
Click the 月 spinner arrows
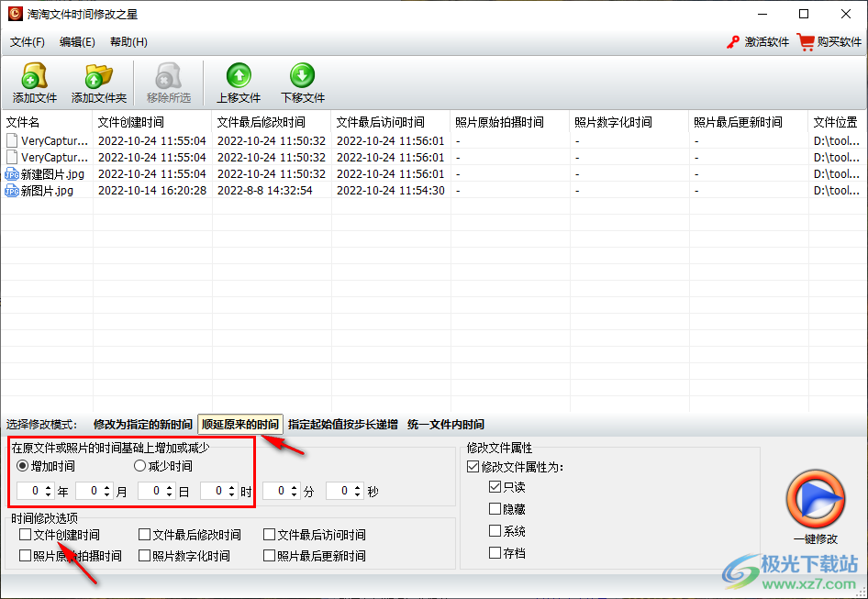(x=106, y=491)
